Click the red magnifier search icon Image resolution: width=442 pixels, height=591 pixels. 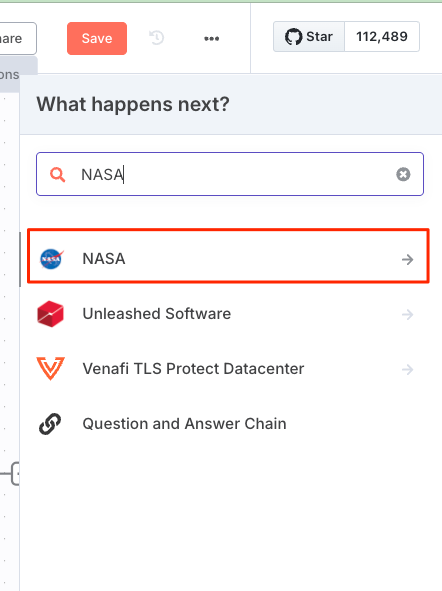point(57,175)
